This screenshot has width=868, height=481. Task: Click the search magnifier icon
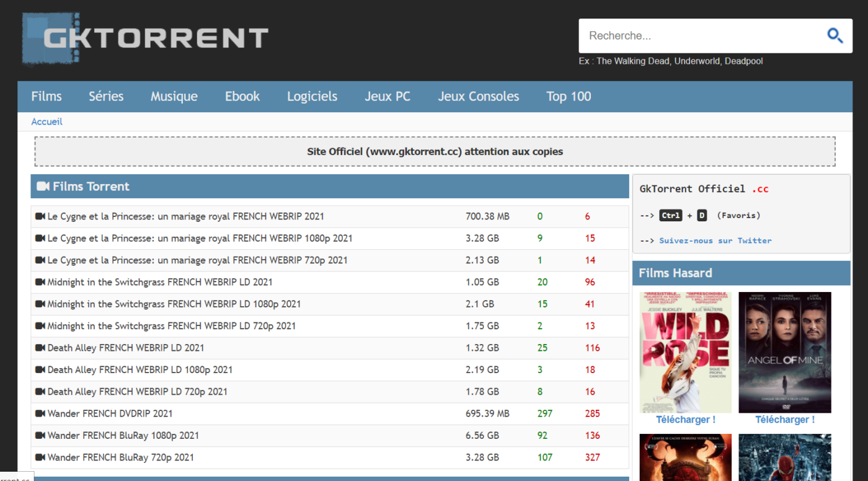click(x=835, y=35)
